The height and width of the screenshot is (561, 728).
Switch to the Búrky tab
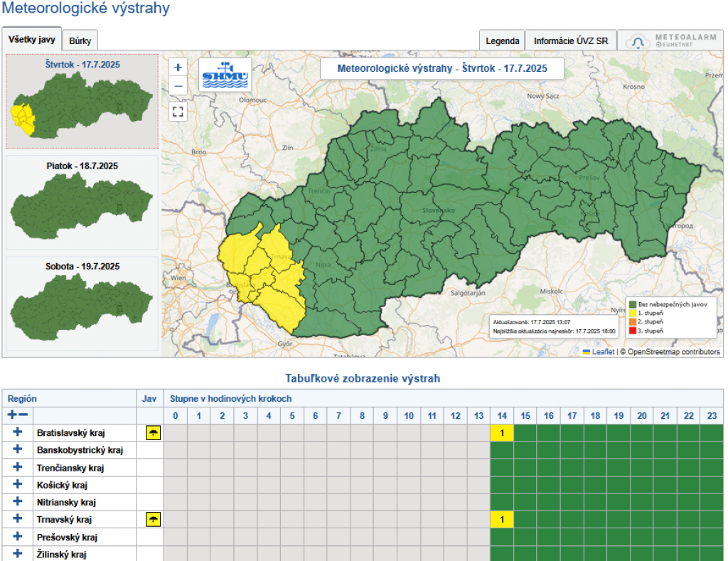click(80, 41)
